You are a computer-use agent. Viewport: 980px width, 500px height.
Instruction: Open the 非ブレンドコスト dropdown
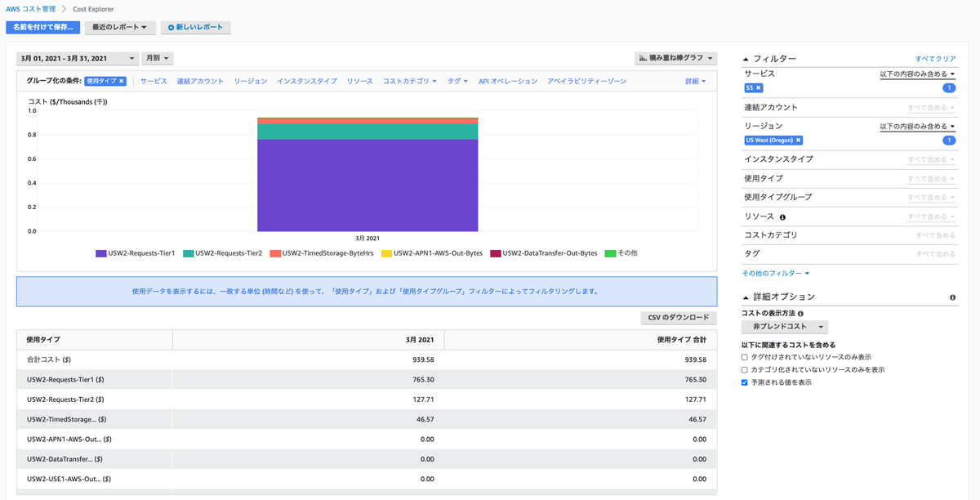785,327
